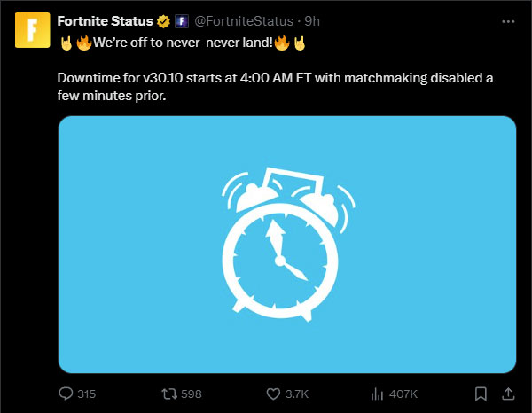Click the reply speech bubble icon
Image resolution: width=532 pixels, height=413 pixels.
66,394
